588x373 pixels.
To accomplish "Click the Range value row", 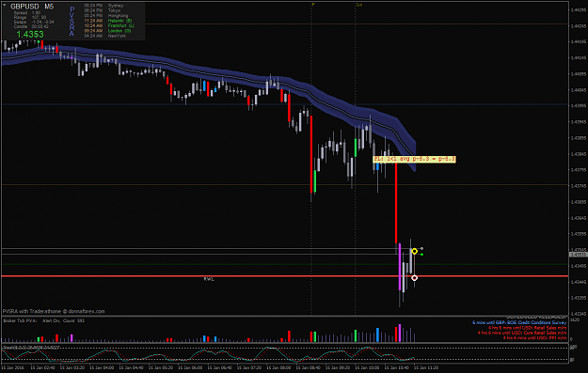I will (x=30, y=17).
